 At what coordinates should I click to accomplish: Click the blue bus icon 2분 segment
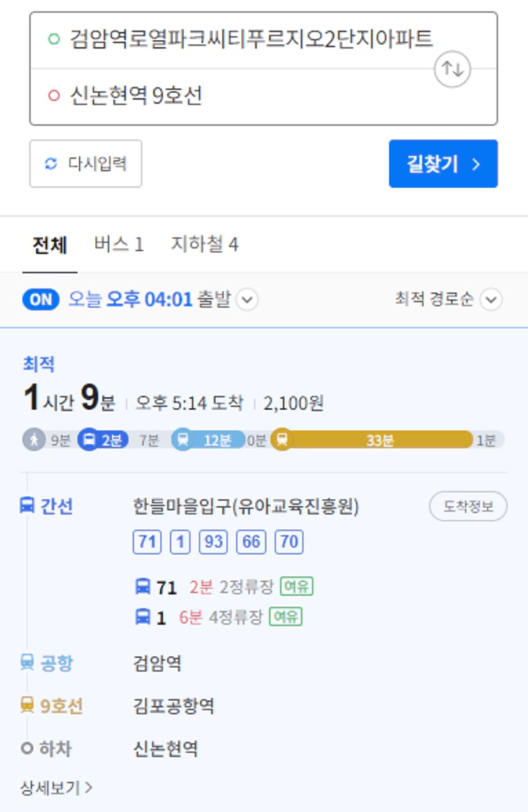coord(103,440)
